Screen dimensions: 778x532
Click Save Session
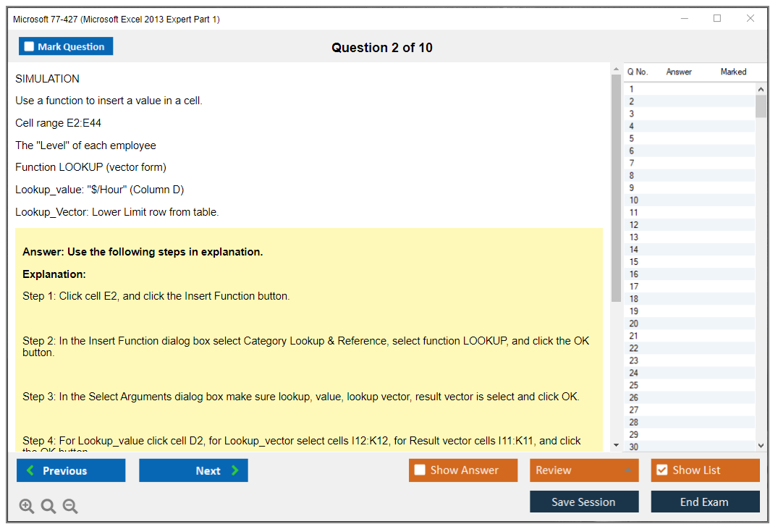coord(584,502)
